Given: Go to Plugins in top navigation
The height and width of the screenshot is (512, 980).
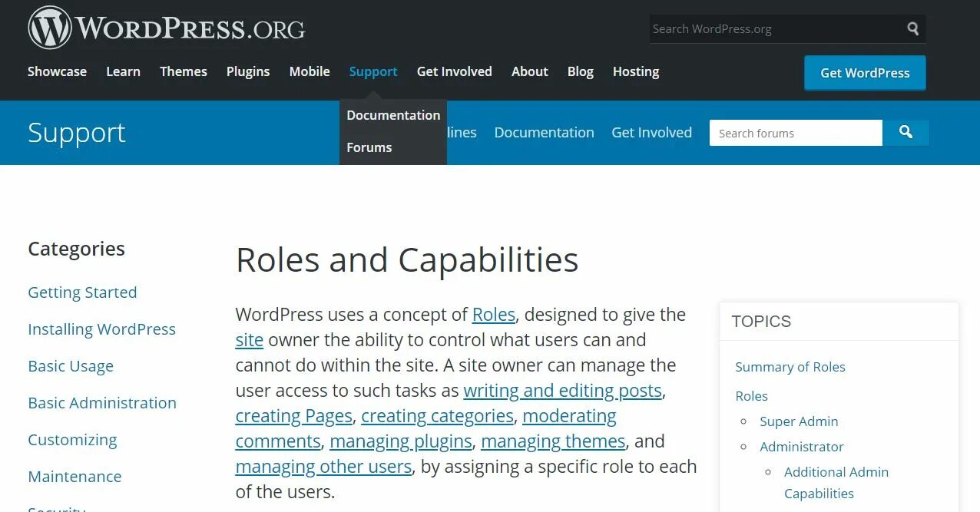Looking at the screenshot, I should point(248,71).
